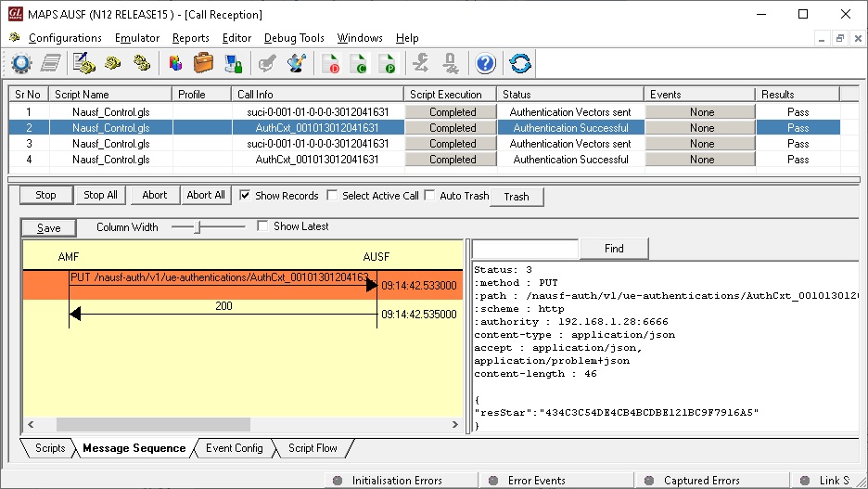Open the Help menu
The image size is (868, 489).
pos(407,38)
